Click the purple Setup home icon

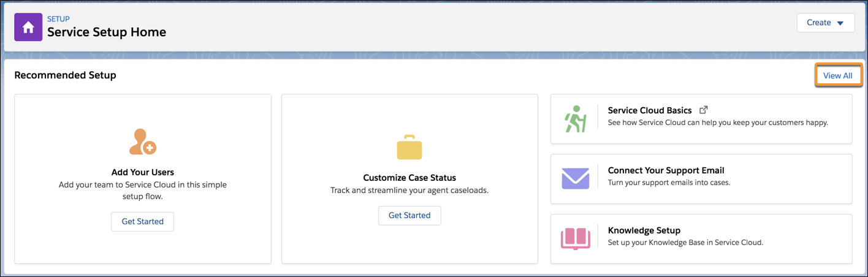[28, 28]
